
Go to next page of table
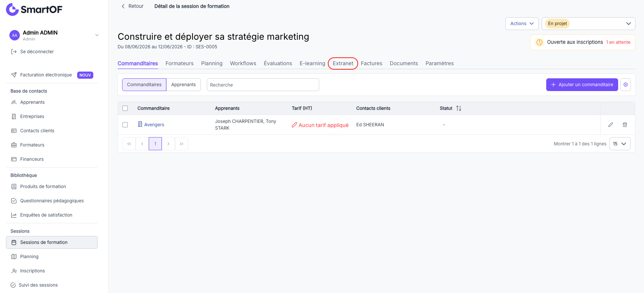coord(168,144)
